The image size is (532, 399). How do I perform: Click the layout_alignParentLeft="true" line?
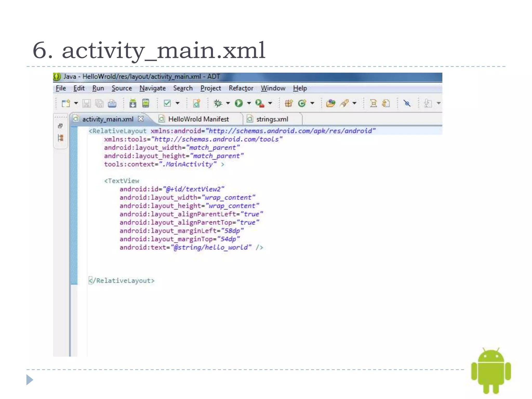point(191,214)
